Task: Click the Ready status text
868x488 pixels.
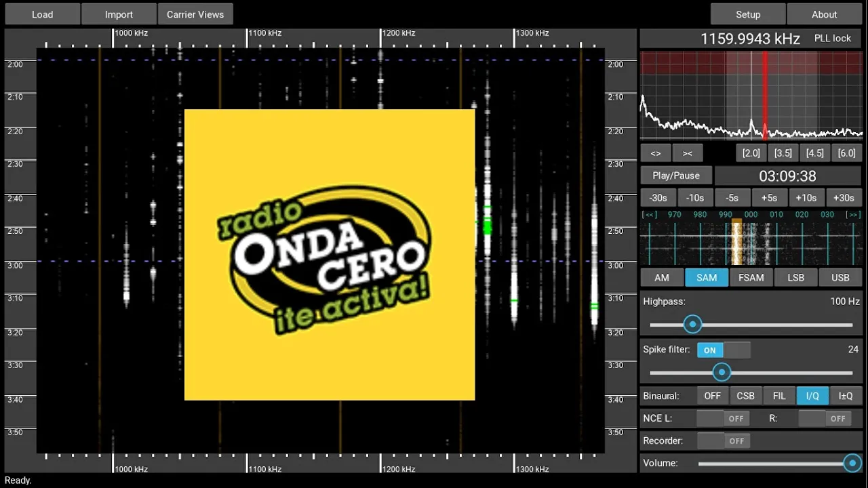Action: pyautogui.click(x=18, y=481)
